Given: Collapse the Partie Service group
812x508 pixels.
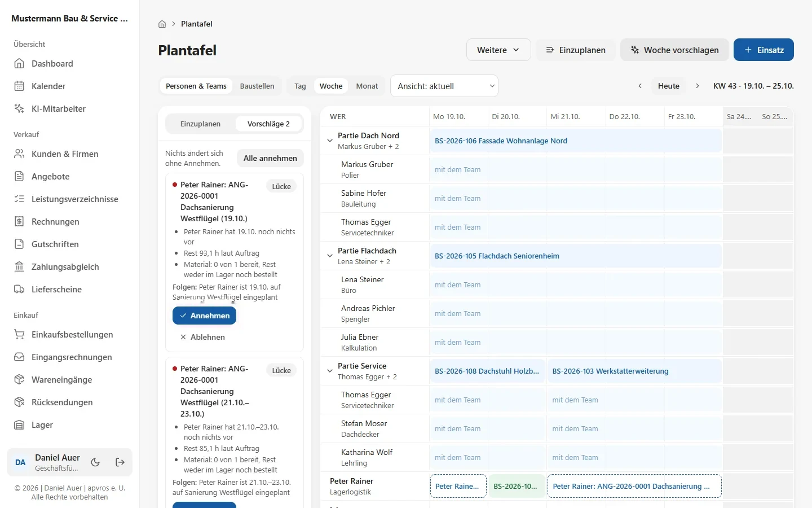Looking at the screenshot, I should (x=330, y=371).
